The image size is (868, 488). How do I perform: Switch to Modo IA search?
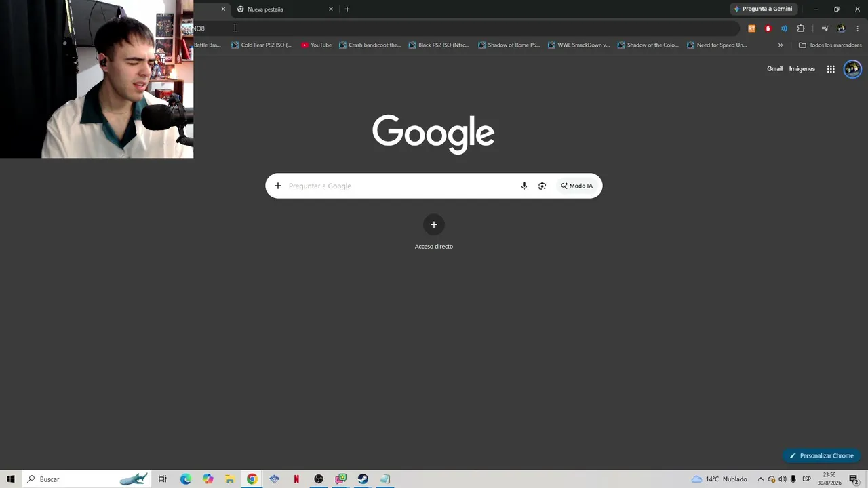(x=576, y=186)
